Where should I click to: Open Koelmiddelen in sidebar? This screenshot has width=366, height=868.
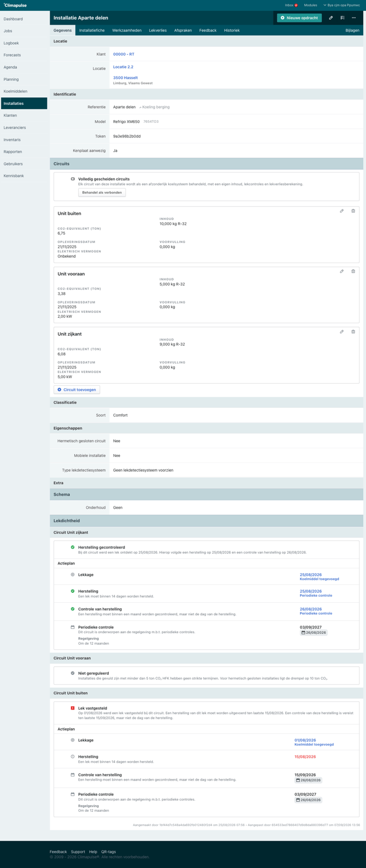click(23, 91)
